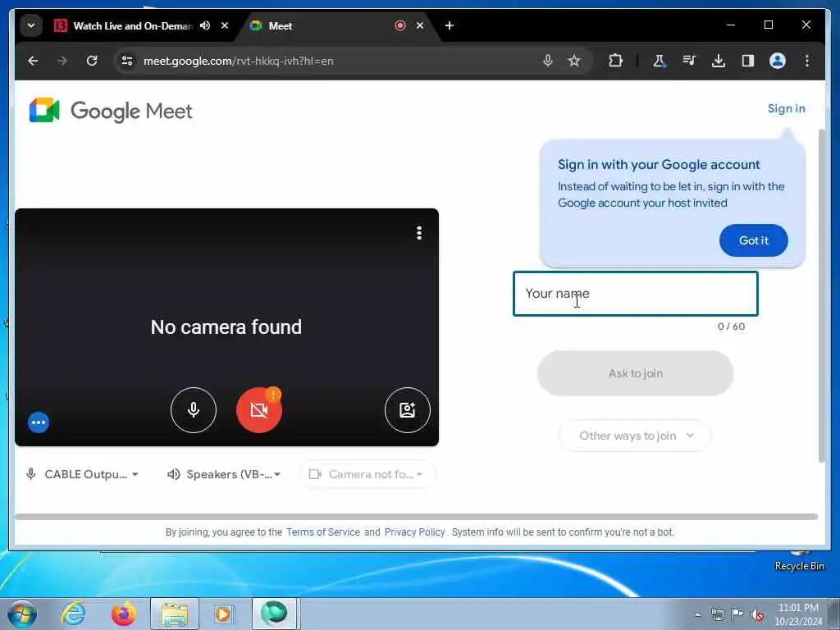
Task: Toggle the red camera-off button
Action: tap(259, 410)
